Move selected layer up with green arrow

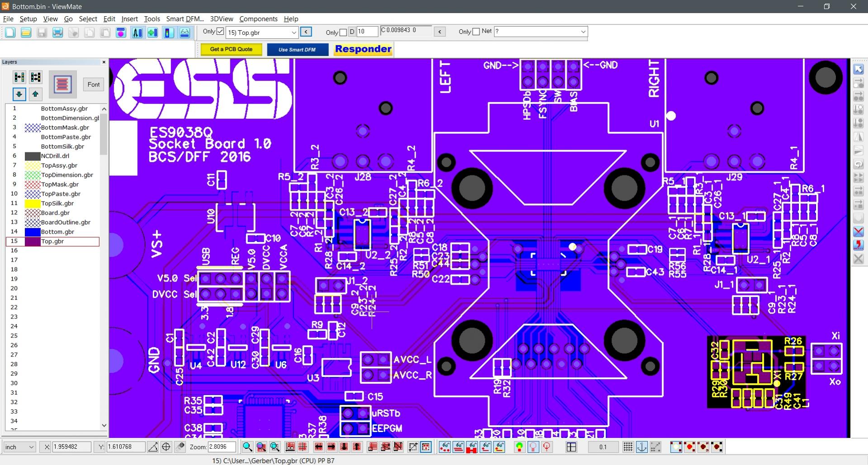pyautogui.click(x=35, y=94)
